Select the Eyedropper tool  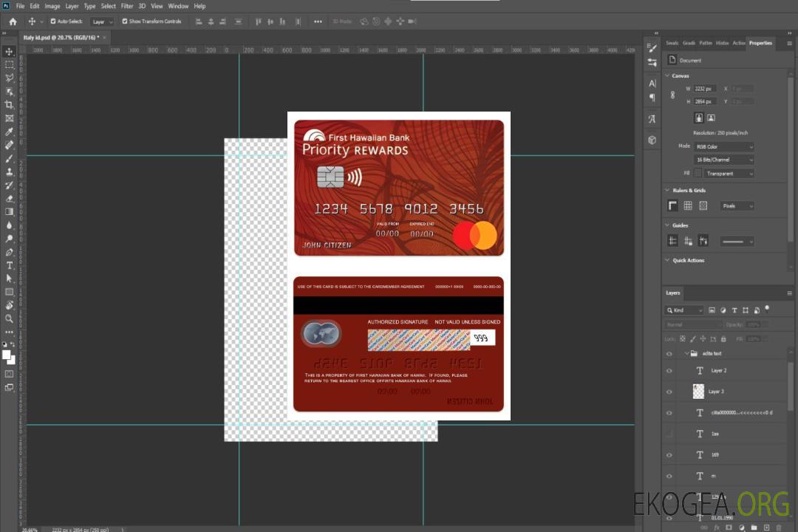click(9, 132)
